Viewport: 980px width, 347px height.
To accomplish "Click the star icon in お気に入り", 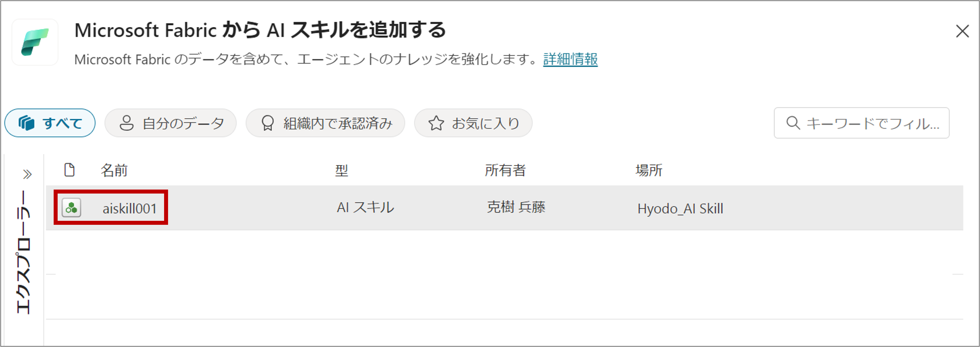I will pyautogui.click(x=436, y=123).
